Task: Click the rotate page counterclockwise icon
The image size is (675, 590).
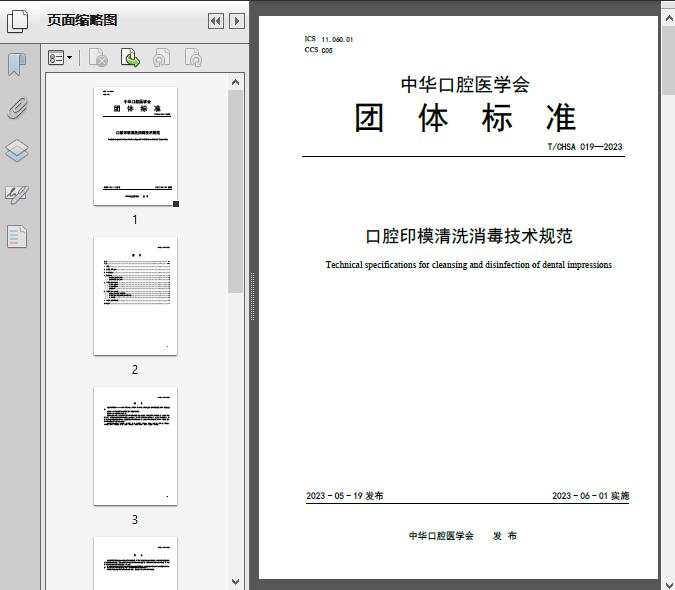Action: pyautogui.click(x=161, y=58)
